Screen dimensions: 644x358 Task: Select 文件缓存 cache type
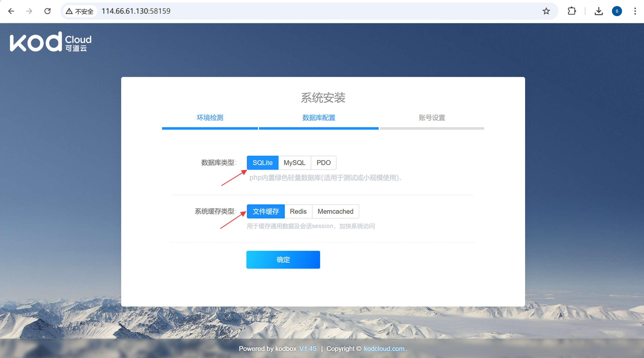266,211
